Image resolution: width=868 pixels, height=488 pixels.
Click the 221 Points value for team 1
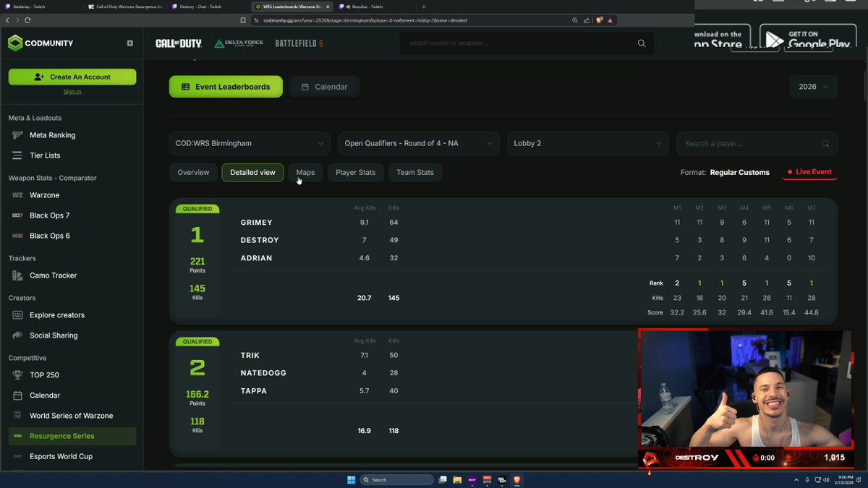pyautogui.click(x=197, y=262)
